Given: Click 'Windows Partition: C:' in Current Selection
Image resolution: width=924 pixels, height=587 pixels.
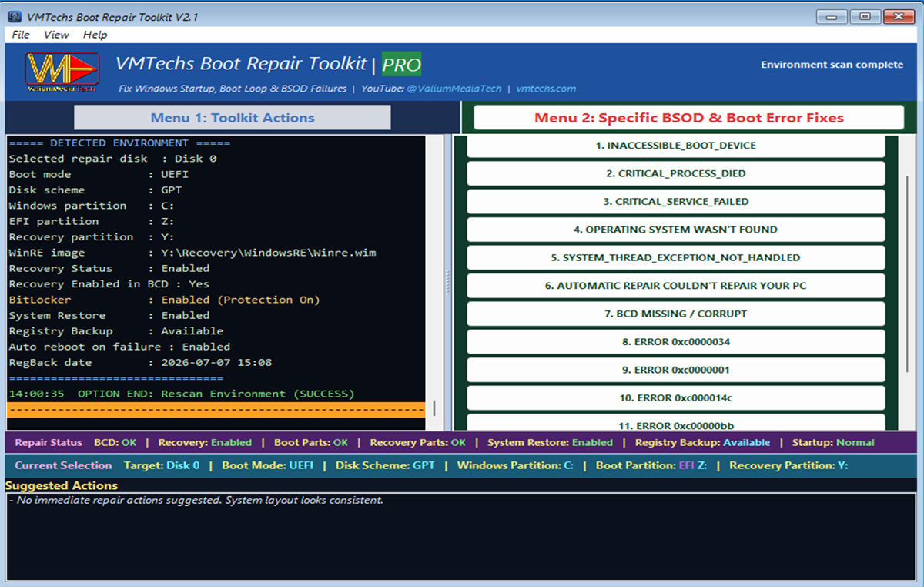Looking at the screenshot, I should click(515, 465).
